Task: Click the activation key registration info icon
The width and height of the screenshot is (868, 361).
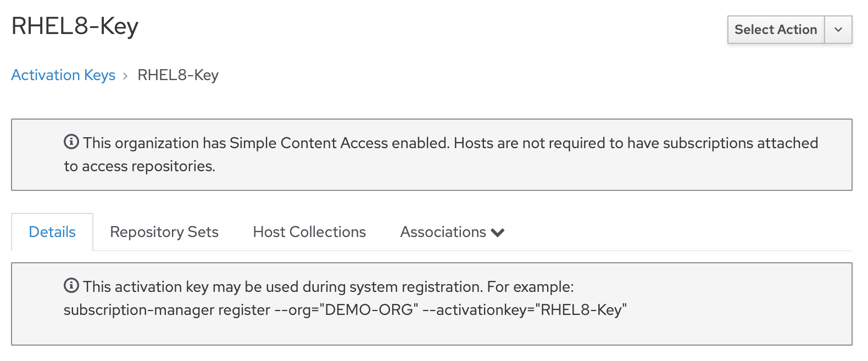Action: [x=71, y=286]
